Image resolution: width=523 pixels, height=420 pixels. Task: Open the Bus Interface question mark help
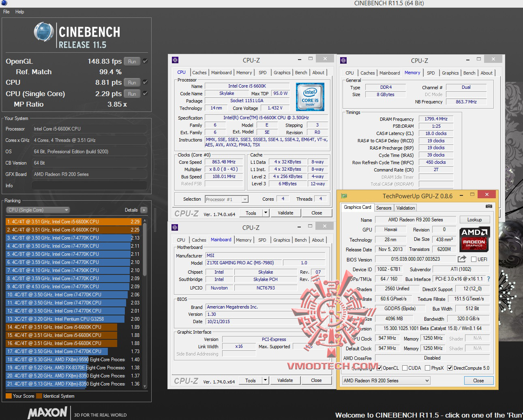pos(489,279)
